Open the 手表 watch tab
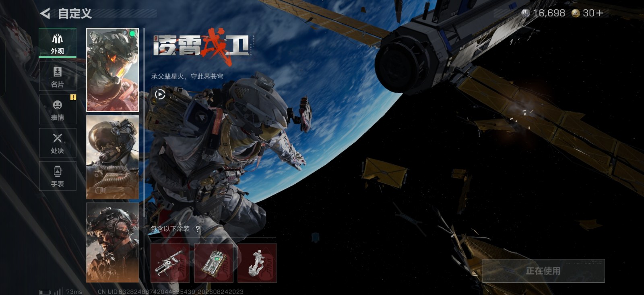 coord(58,176)
